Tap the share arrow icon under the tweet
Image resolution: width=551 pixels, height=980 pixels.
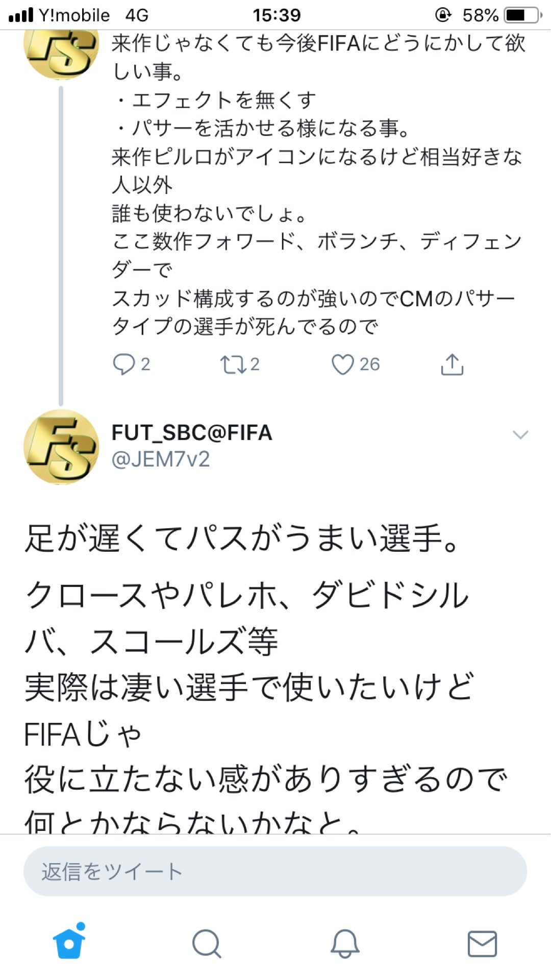pyautogui.click(x=453, y=364)
